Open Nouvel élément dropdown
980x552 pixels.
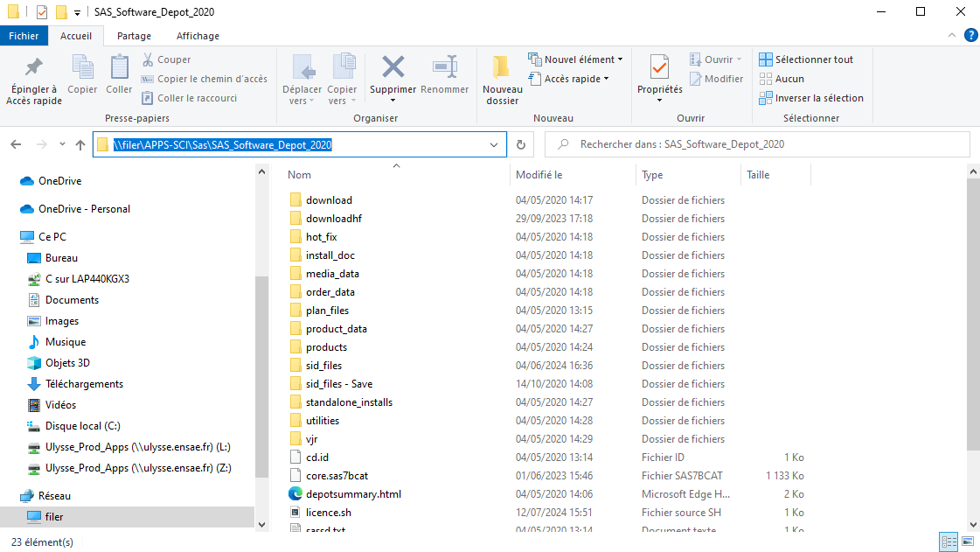pos(575,59)
